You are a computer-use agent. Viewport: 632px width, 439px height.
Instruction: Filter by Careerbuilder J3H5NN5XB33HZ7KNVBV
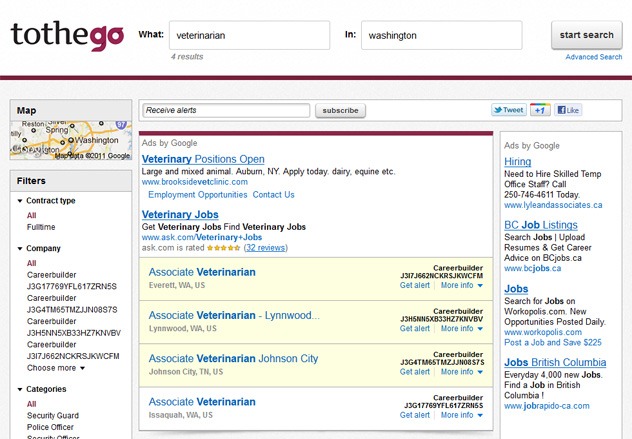pyautogui.click(x=74, y=327)
